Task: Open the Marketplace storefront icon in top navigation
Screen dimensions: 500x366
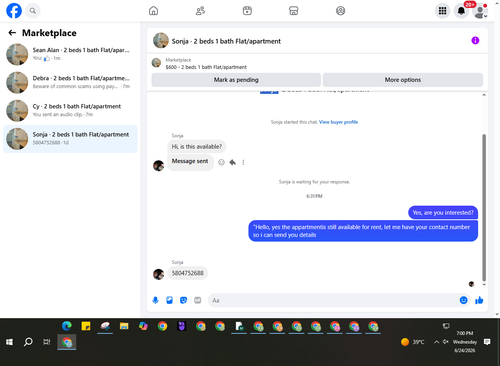Action: pyautogui.click(x=294, y=11)
